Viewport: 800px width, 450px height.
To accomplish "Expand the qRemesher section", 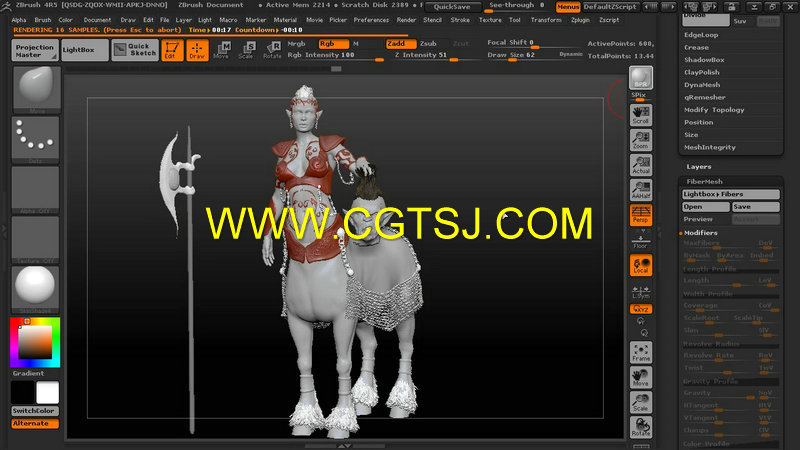I will [705, 97].
